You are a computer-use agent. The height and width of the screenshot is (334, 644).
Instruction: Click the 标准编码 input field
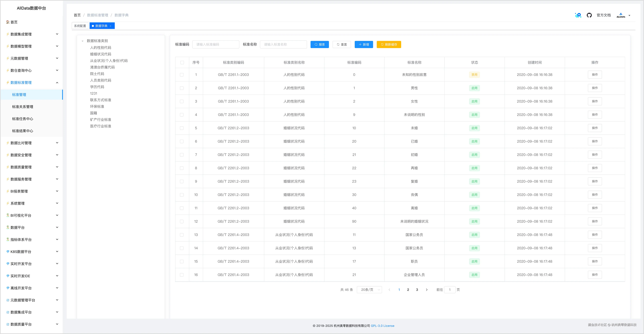pos(216,45)
